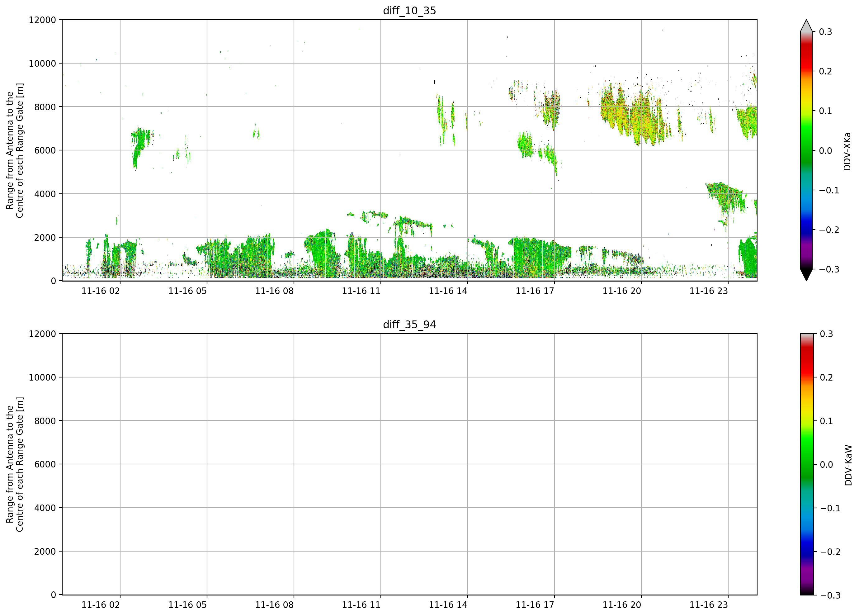The image size is (859, 616).
Task: Click the 10000 y tick of diff_35_94 plot
Action: click(42, 377)
